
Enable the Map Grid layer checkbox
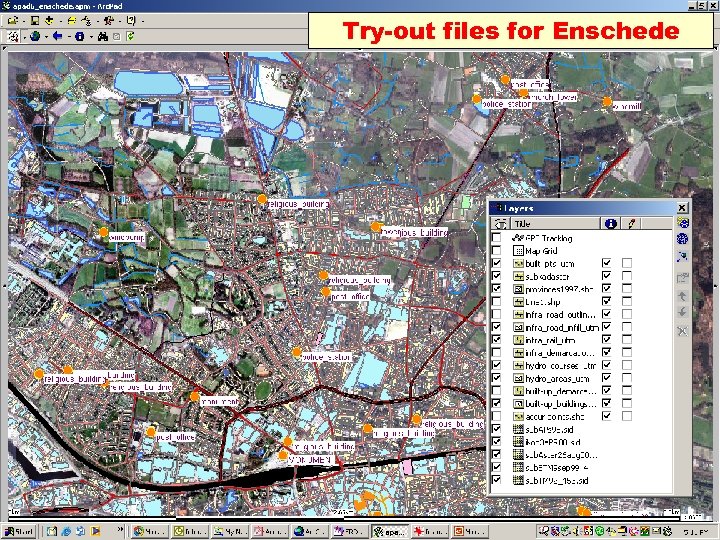click(496, 251)
